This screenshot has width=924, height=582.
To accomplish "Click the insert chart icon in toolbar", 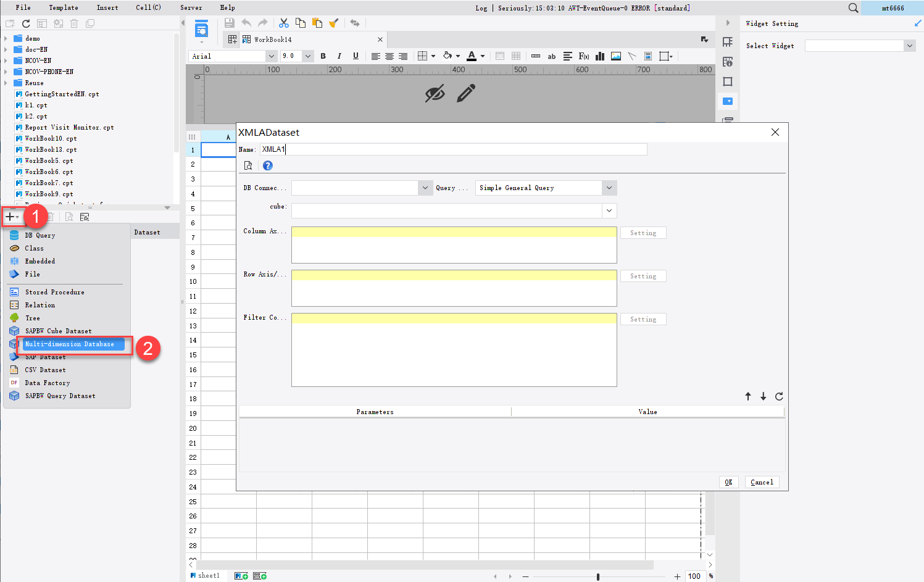I will click(599, 56).
